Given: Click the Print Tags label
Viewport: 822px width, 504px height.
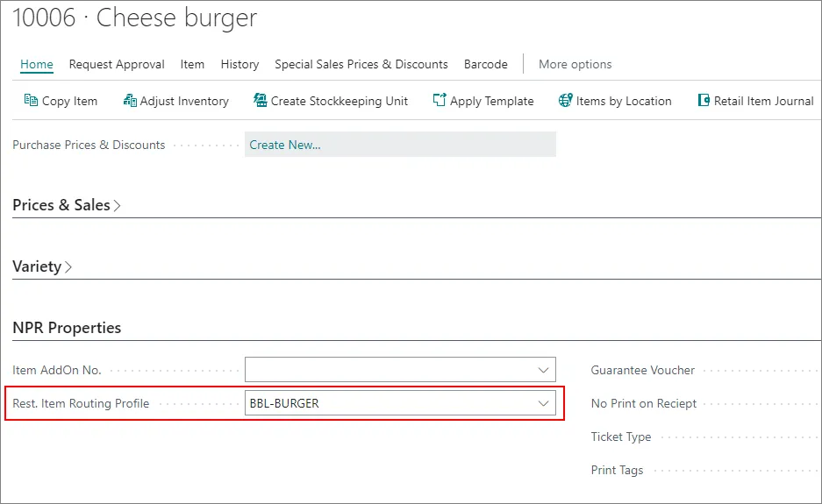Looking at the screenshot, I should (x=617, y=471).
